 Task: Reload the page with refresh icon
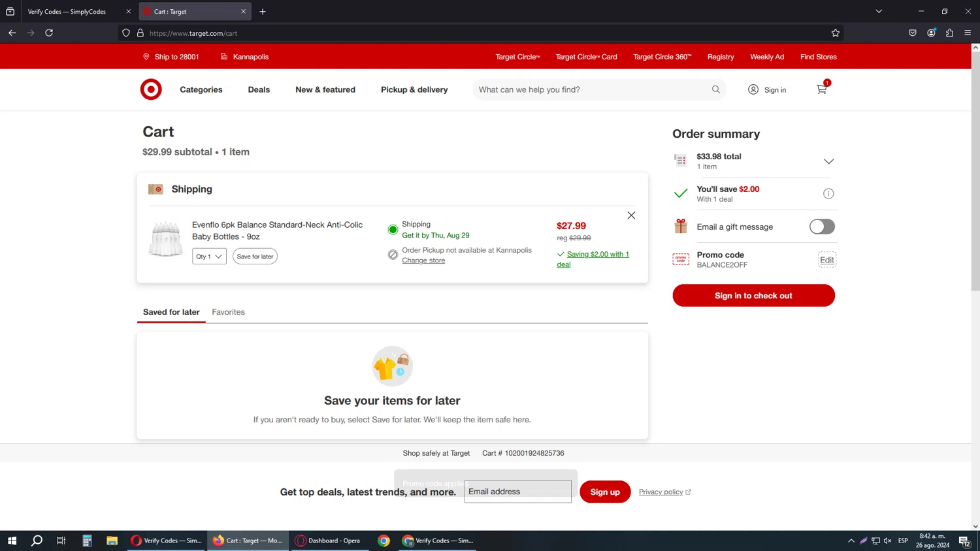[49, 33]
